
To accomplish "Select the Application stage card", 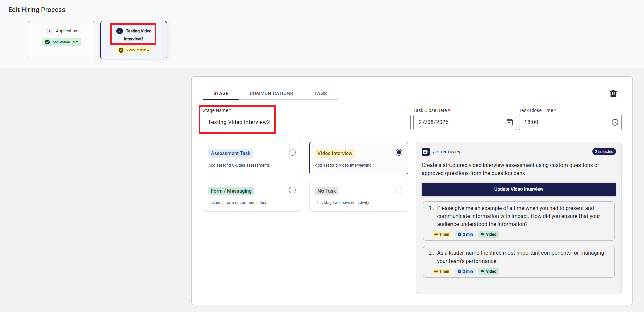I will click(x=61, y=40).
